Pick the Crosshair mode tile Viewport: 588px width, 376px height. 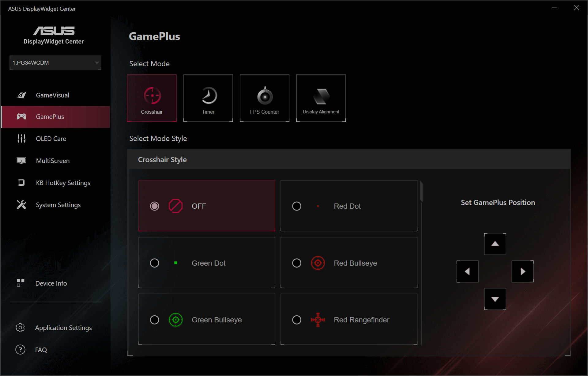tap(152, 98)
